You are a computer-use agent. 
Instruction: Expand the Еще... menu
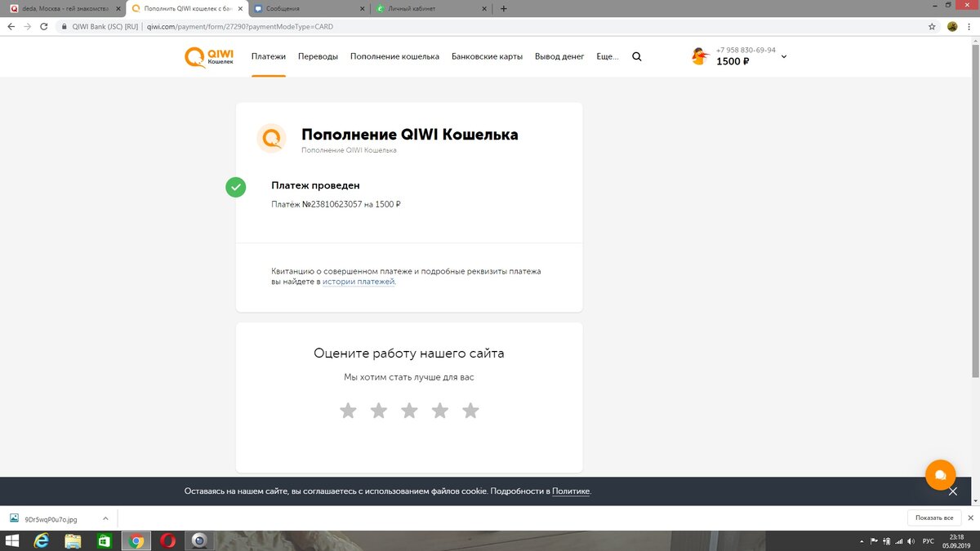pyautogui.click(x=608, y=57)
